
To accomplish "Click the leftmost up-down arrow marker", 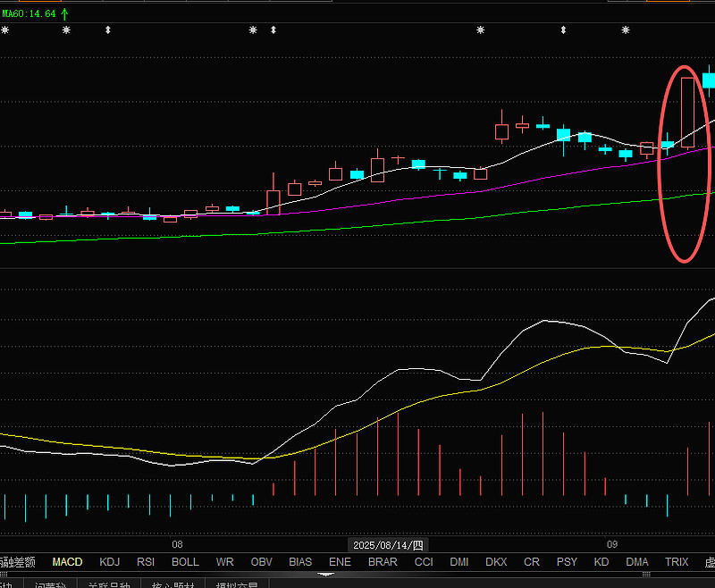I will (108, 30).
